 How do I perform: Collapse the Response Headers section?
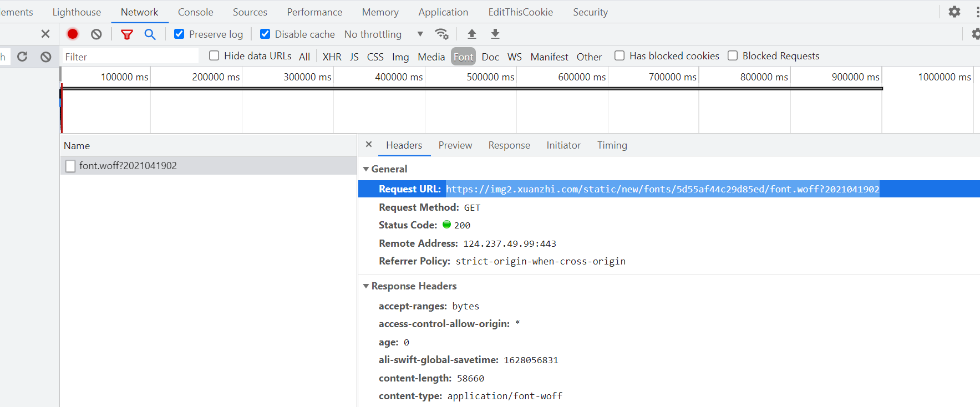366,286
